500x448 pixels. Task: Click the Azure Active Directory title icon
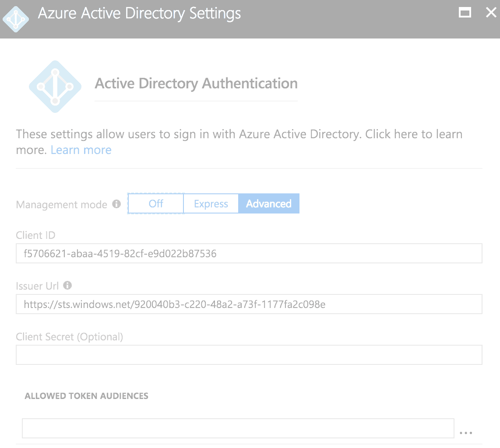(x=16, y=19)
